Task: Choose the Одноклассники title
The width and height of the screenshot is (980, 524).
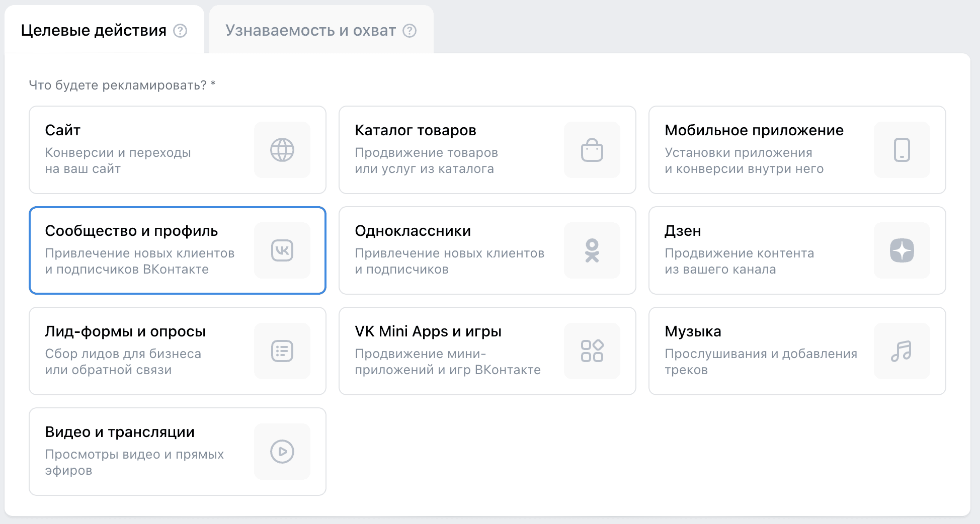Action: 413,231
